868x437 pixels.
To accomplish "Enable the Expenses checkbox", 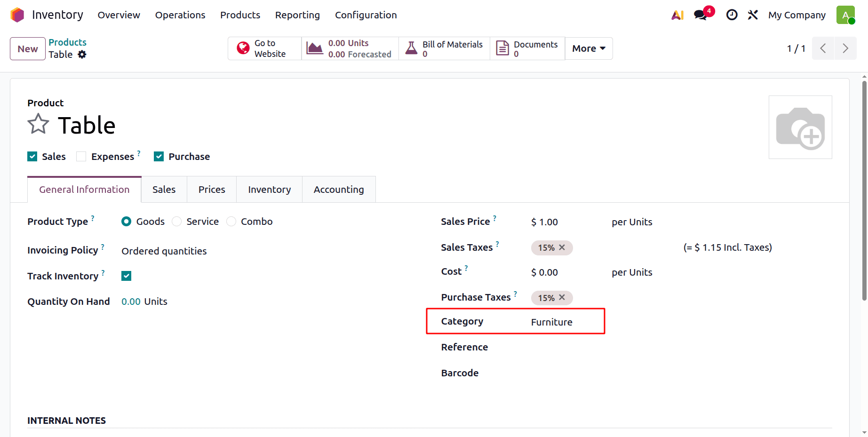I will (81, 157).
